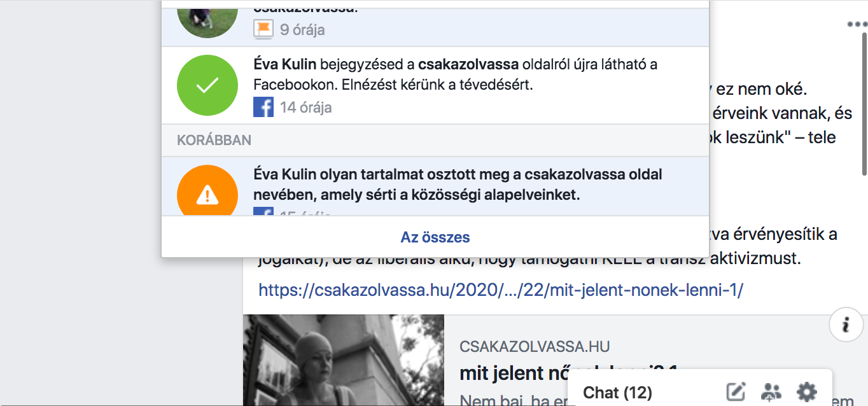Screen dimensions: 868x406
Task: Click the create group icon in Chat
Action: [x=771, y=392]
